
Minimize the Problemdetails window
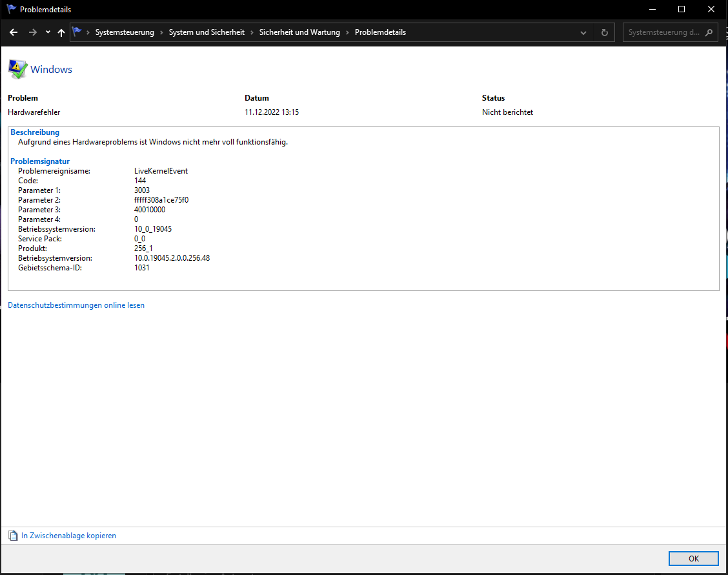652,9
